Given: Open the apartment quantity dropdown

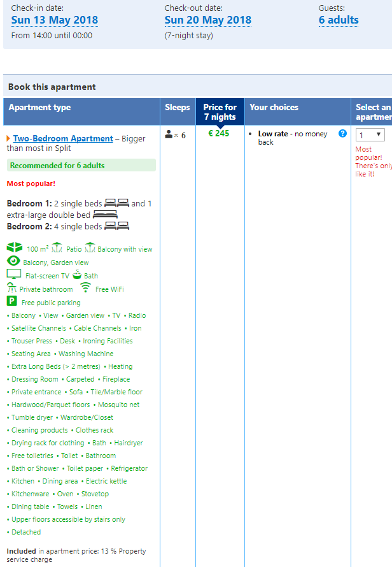Looking at the screenshot, I should pyautogui.click(x=370, y=134).
